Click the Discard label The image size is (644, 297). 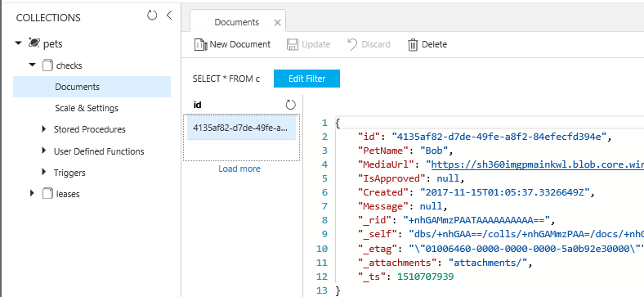coord(375,44)
